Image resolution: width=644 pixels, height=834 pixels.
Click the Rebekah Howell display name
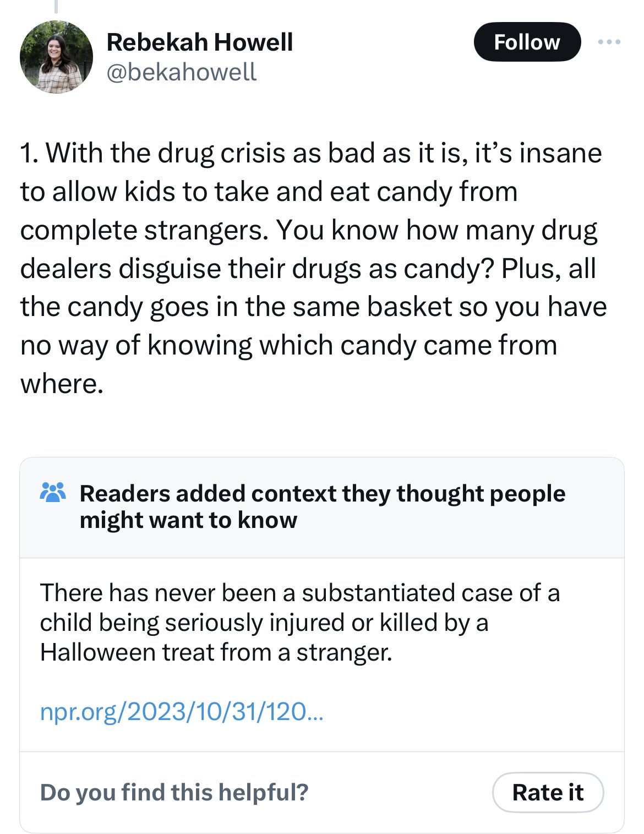pos(199,42)
